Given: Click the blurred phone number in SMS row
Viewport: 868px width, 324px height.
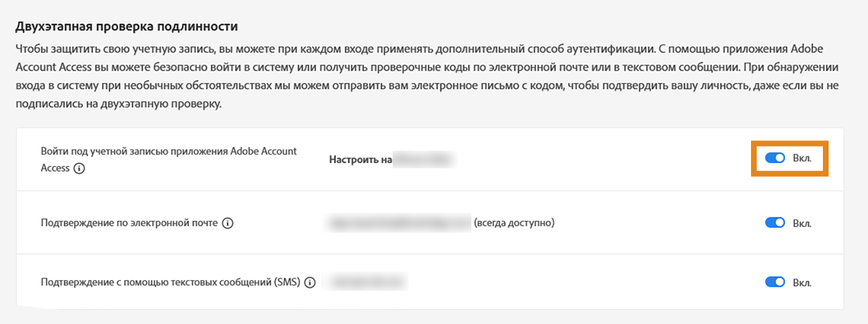Looking at the screenshot, I should tap(365, 282).
